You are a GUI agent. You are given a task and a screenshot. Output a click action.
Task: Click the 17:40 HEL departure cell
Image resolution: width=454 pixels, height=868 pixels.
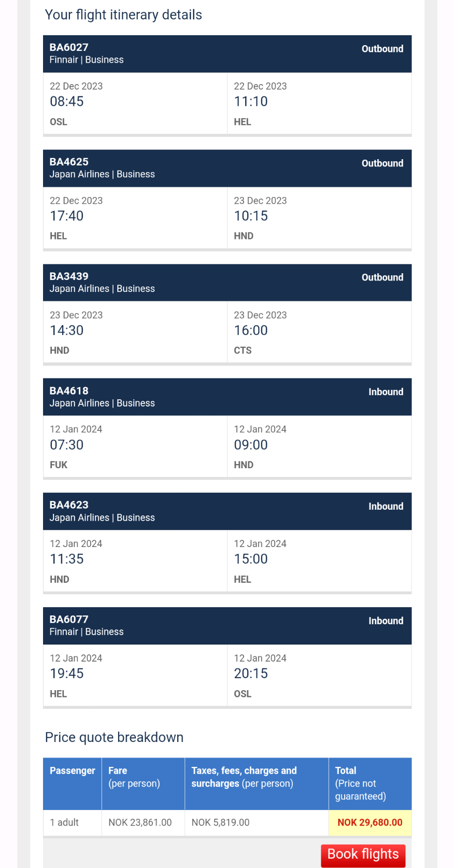135,218
